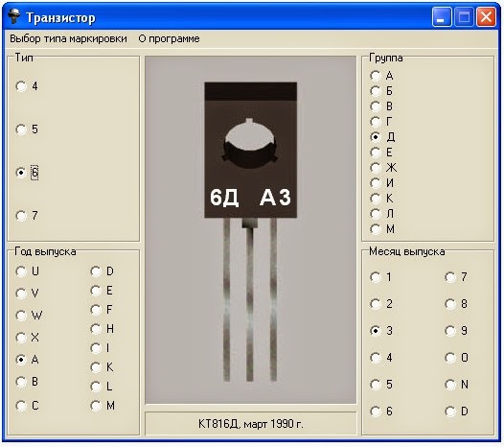The width and height of the screenshot is (504, 447).
Task: Set release year code I
Action: click(96, 348)
